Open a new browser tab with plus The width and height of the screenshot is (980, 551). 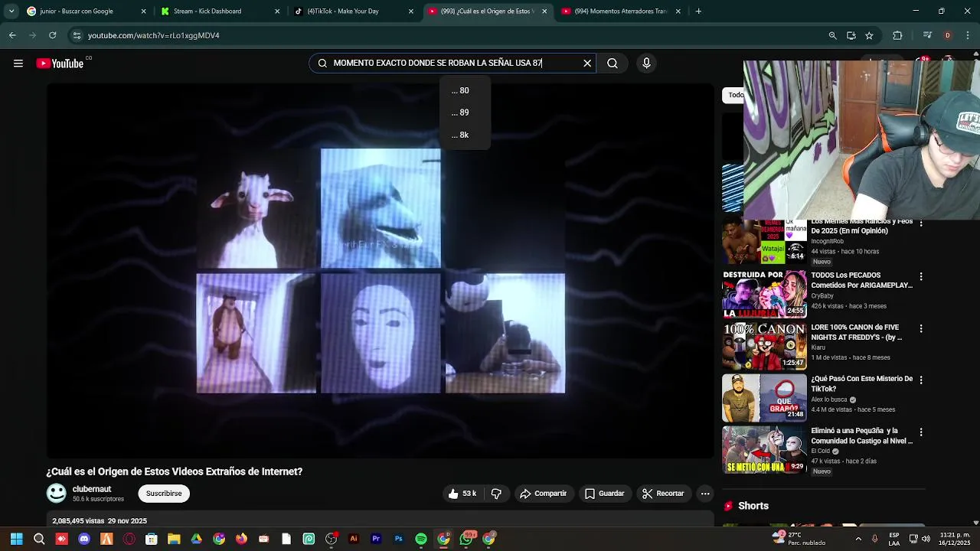[x=698, y=11]
